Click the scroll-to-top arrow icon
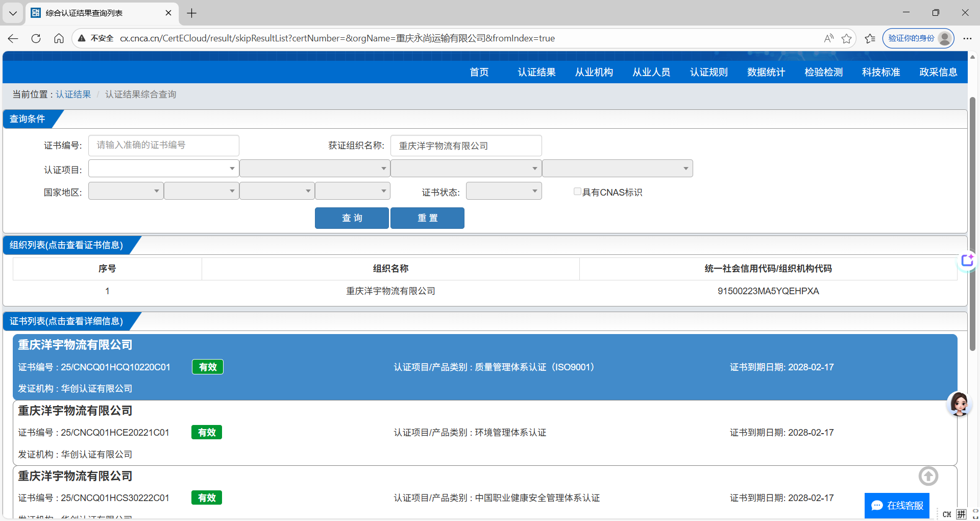This screenshot has height=521, width=980. (x=928, y=476)
